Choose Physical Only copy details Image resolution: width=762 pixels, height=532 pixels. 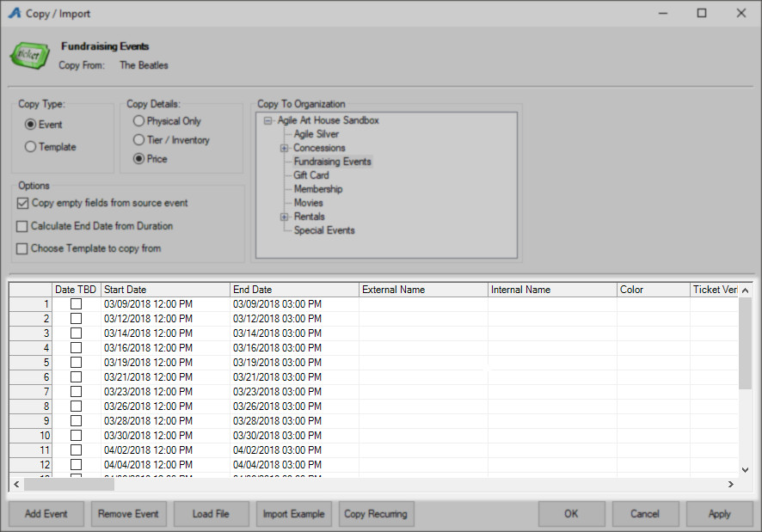point(139,121)
